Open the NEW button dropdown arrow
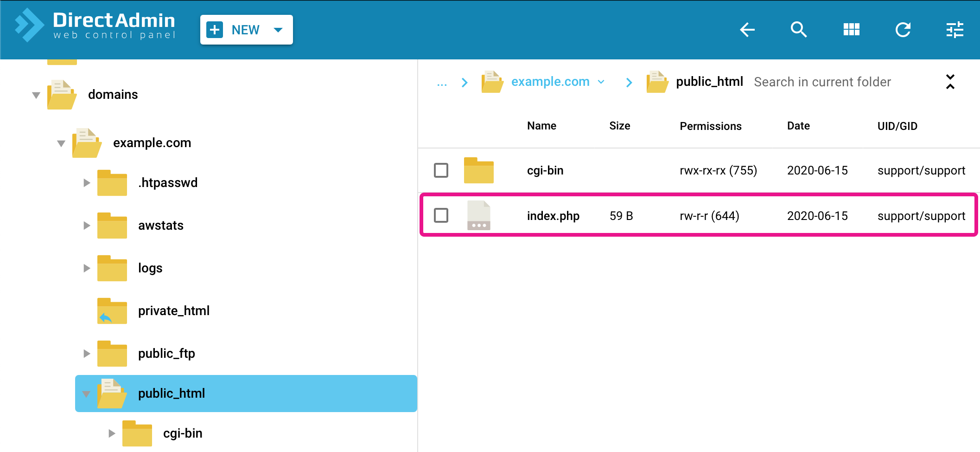The image size is (980, 452). tap(278, 30)
